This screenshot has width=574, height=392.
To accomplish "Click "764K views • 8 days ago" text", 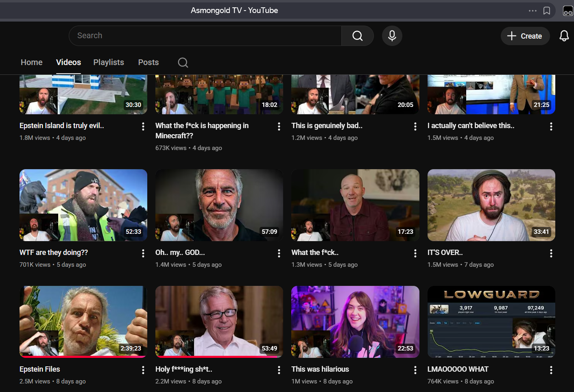I will pyautogui.click(x=461, y=381).
